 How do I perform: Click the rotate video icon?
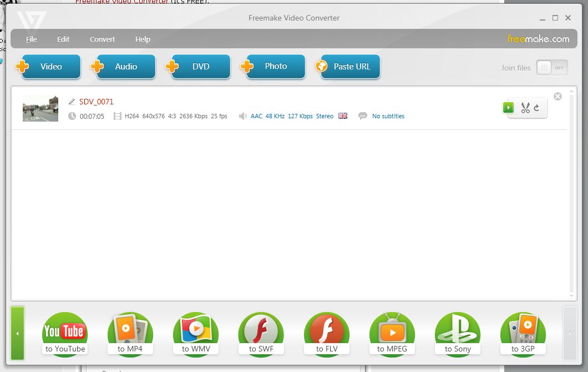[x=536, y=108]
